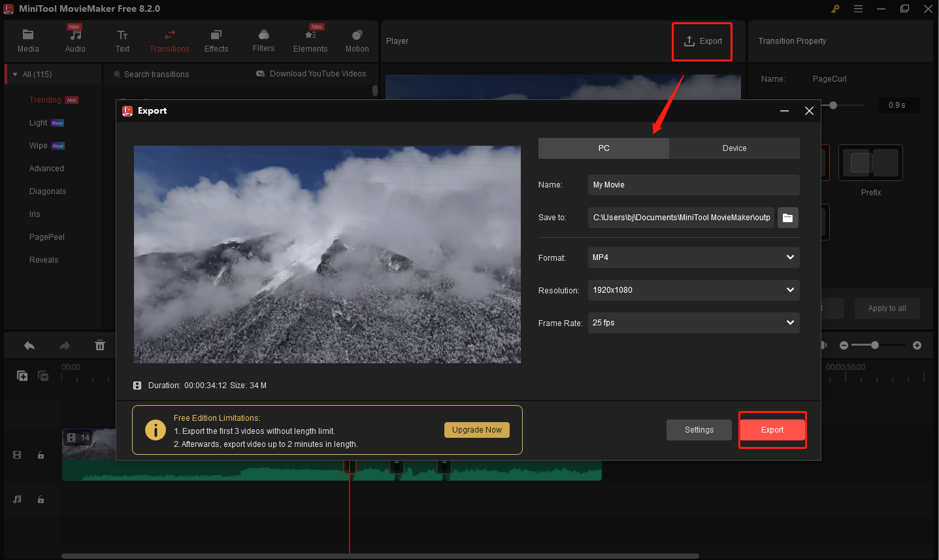The height and width of the screenshot is (560, 939).
Task: Click the Export button above the player
Action: (x=702, y=41)
